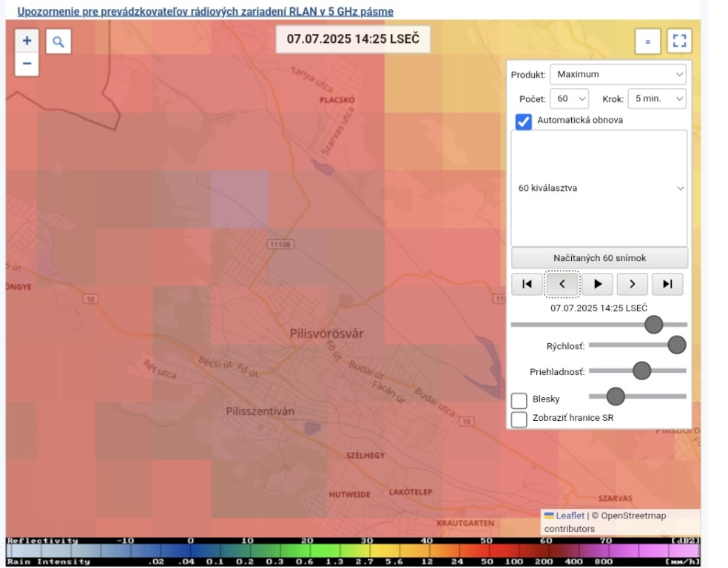The image size is (728, 568).
Task: Open the Produkt dropdown
Action: (x=618, y=75)
